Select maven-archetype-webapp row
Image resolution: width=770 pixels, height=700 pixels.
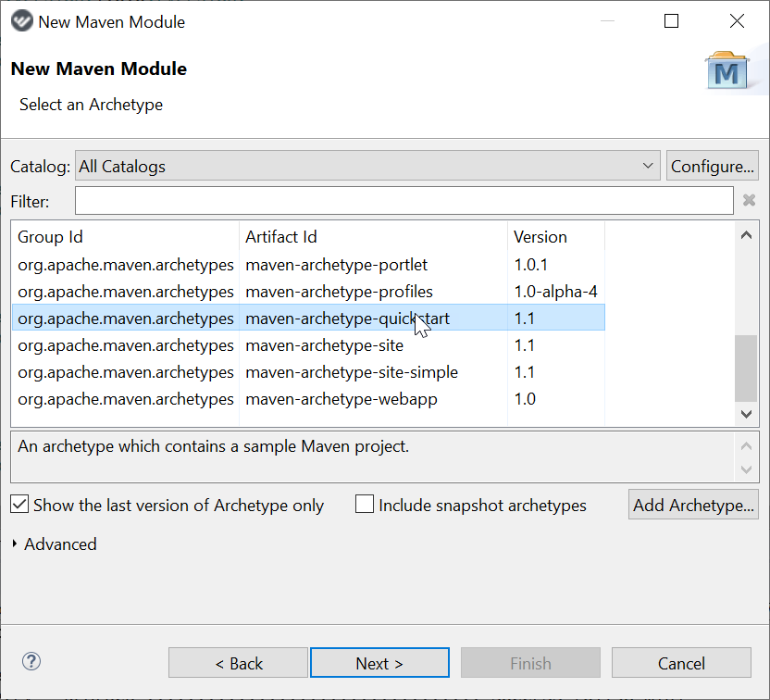[308, 399]
